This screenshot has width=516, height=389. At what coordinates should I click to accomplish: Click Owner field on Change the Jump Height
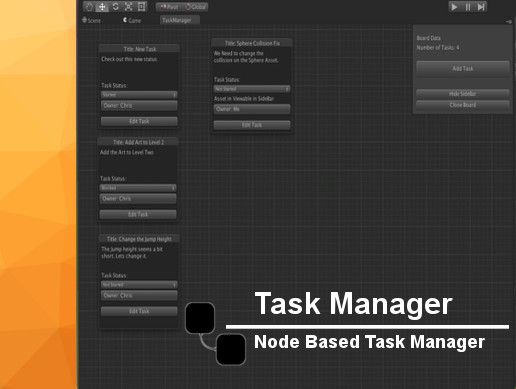pos(139,295)
